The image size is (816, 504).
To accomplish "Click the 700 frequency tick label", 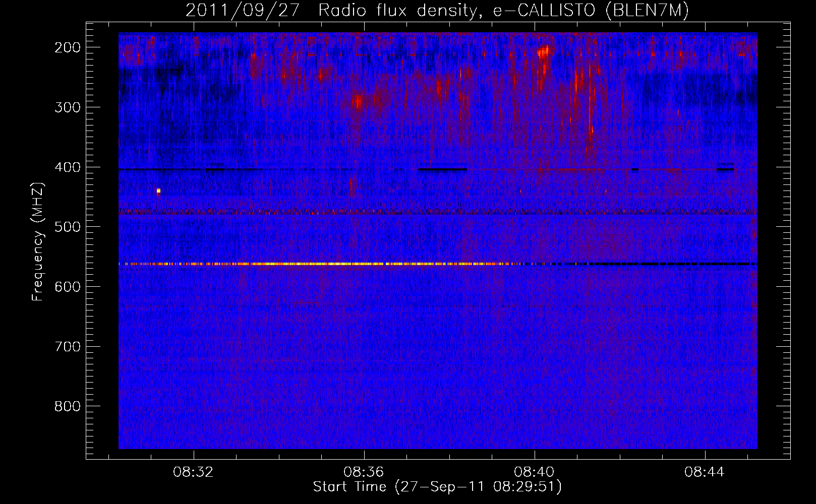I will 68,347.
